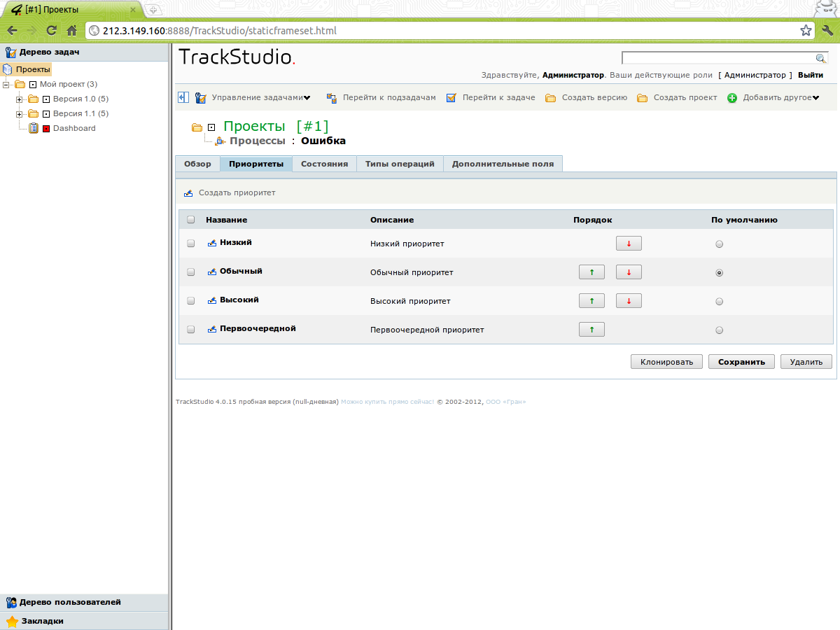Open the 'Добавить другое' dropdown arrow
This screenshot has height=630, width=840.
coord(815,98)
